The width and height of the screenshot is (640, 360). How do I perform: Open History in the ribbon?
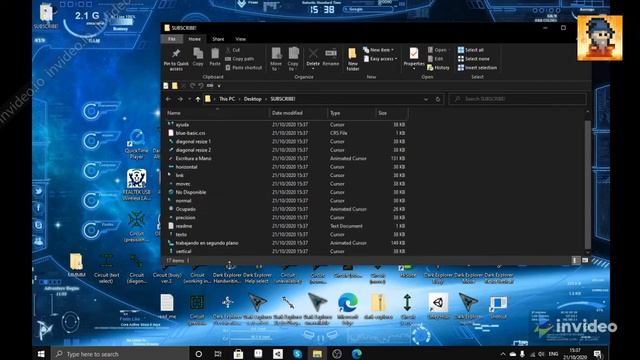438,68
